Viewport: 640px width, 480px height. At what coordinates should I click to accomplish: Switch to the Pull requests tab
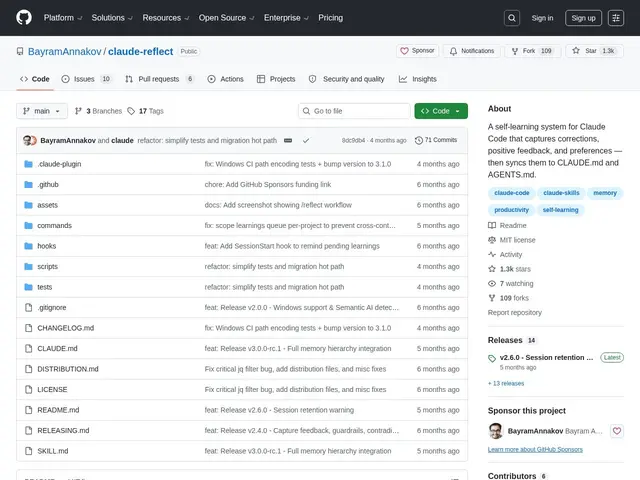[160, 79]
